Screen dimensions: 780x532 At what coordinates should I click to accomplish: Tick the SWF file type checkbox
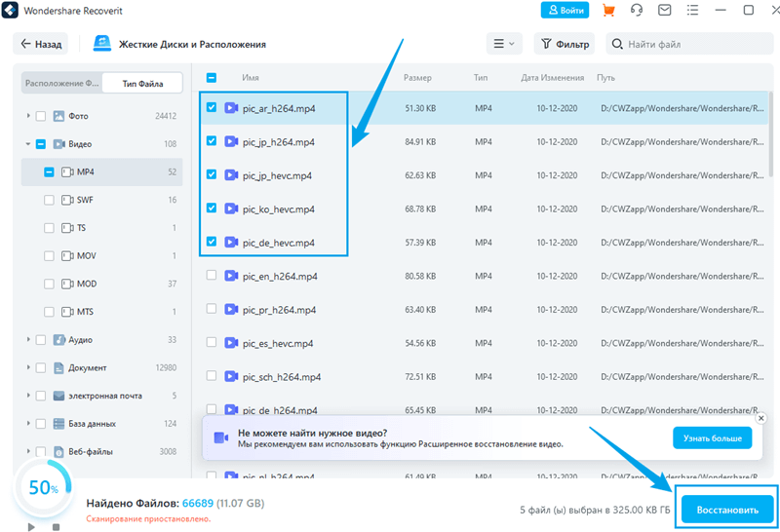[49, 200]
